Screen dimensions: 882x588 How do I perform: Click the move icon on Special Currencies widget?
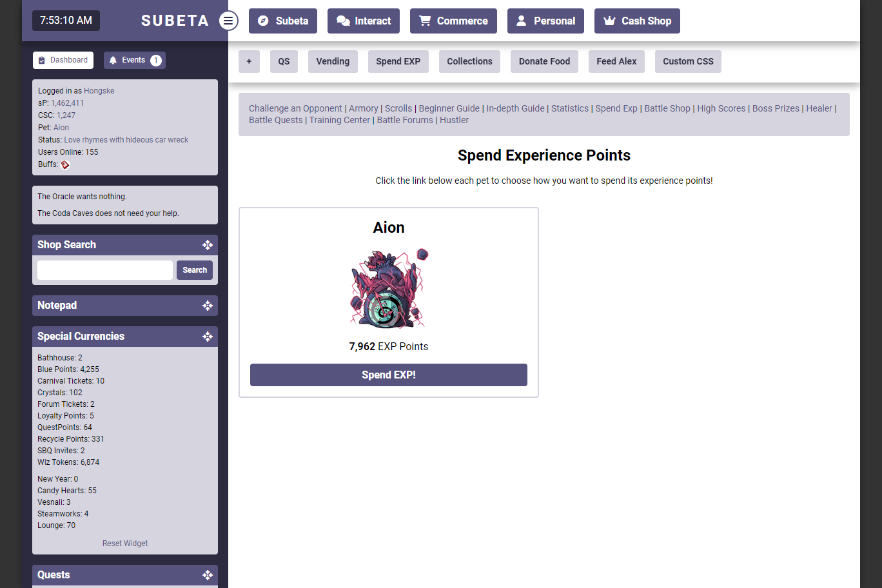208,337
